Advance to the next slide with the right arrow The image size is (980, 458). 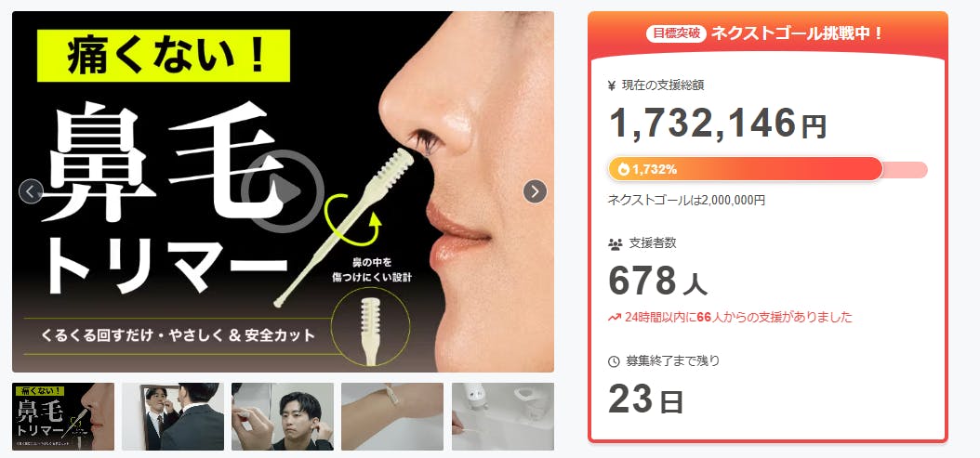(535, 191)
